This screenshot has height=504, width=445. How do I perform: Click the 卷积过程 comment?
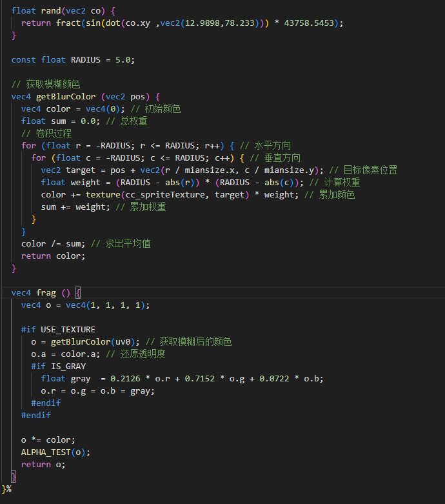[x=46, y=133]
